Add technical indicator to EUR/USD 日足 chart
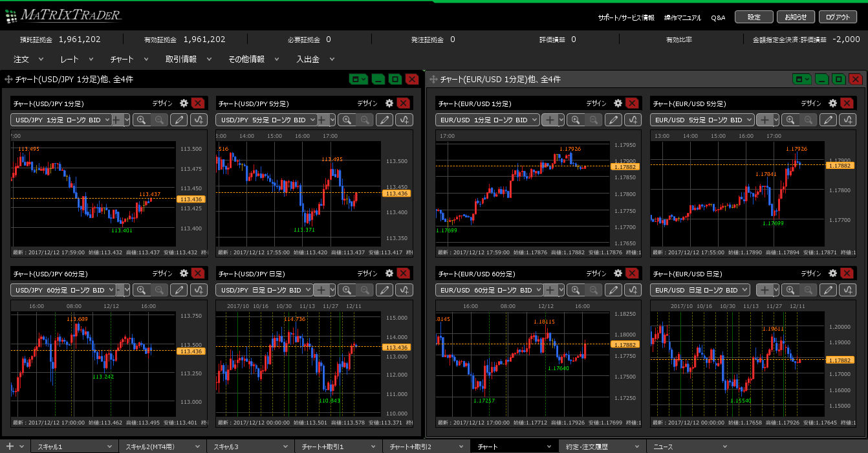 coord(847,290)
